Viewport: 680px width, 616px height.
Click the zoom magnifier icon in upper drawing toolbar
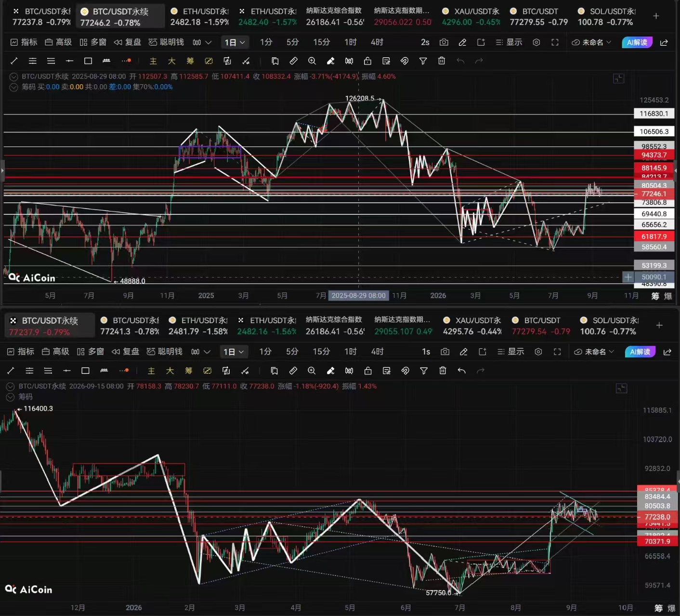click(312, 61)
